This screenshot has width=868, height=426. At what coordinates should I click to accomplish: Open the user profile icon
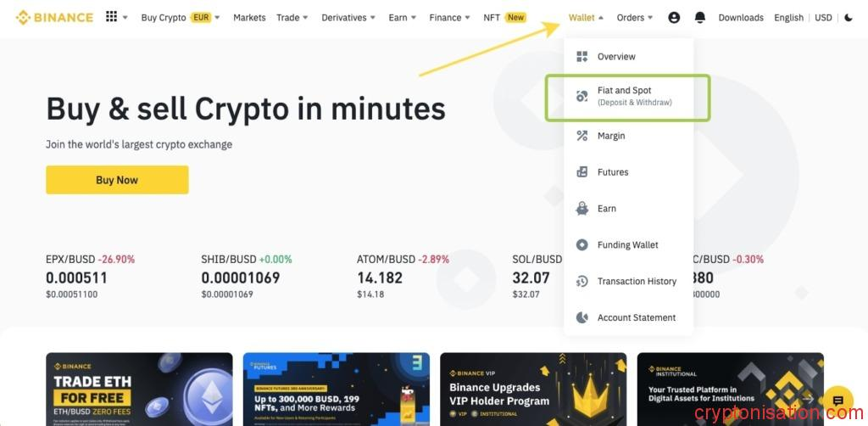(674, 17)
